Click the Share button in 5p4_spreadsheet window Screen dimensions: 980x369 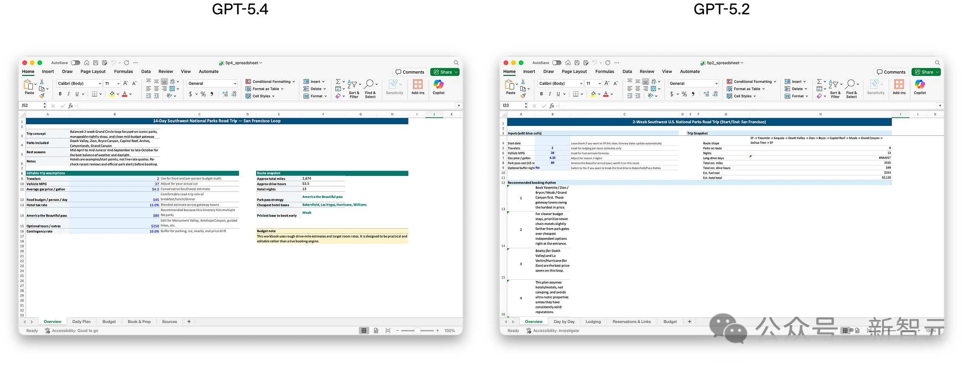point(445,72)
